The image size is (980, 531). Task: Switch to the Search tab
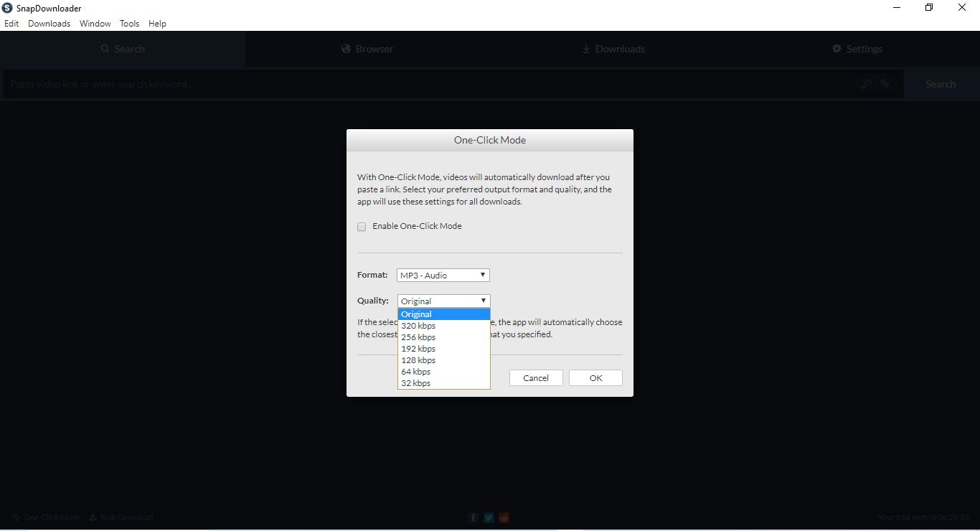click(123, 49)
